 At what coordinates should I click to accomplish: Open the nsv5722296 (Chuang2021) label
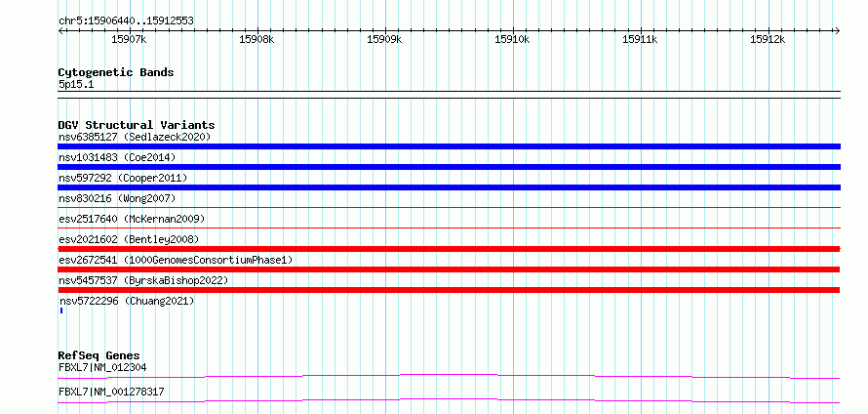click(x=127, y=301)
